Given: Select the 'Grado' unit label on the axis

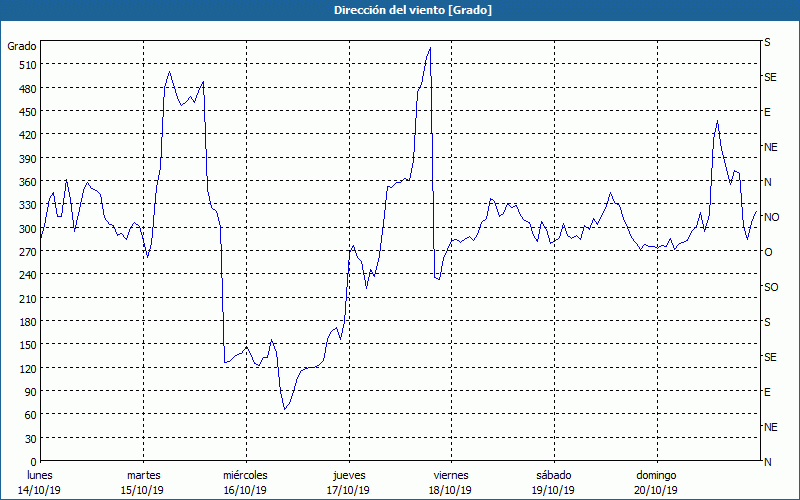Looking at the screenshot, I should [22, 46].
